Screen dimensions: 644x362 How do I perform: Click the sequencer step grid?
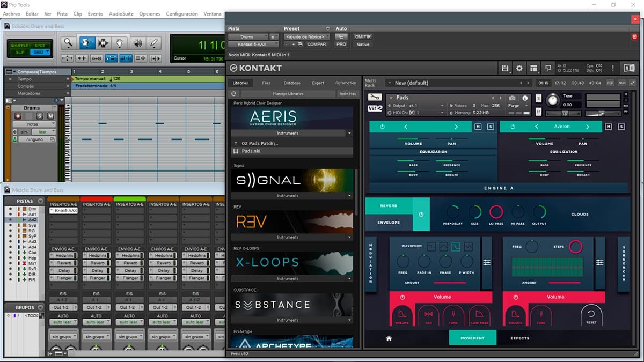[x=547, y=266]
